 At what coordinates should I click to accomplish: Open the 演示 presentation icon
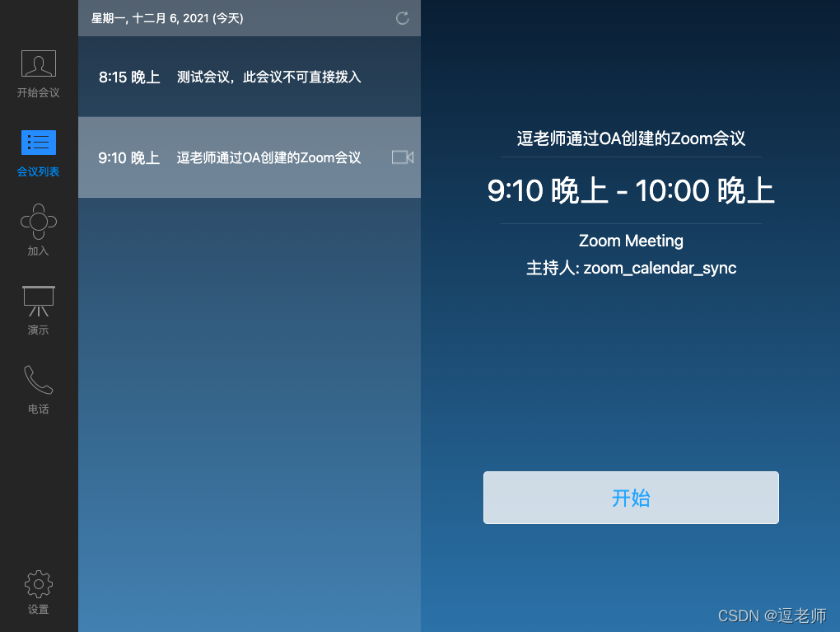click(39, 301)
